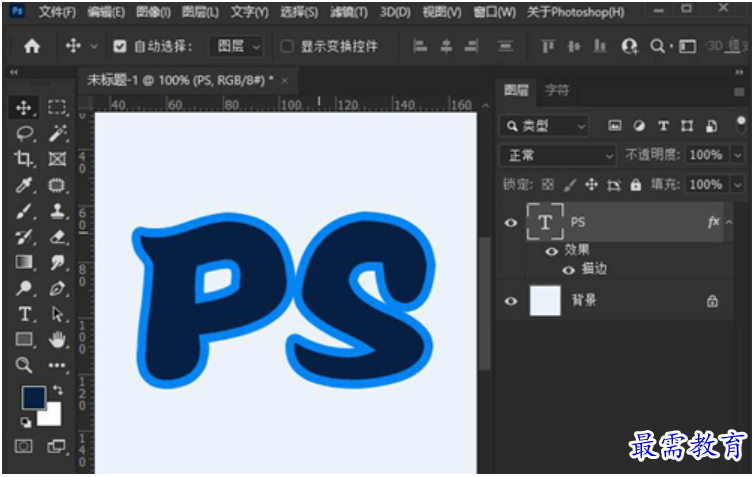Select the Pen tool
Viewport: 753px width, 477px height.
click(57, 288)
